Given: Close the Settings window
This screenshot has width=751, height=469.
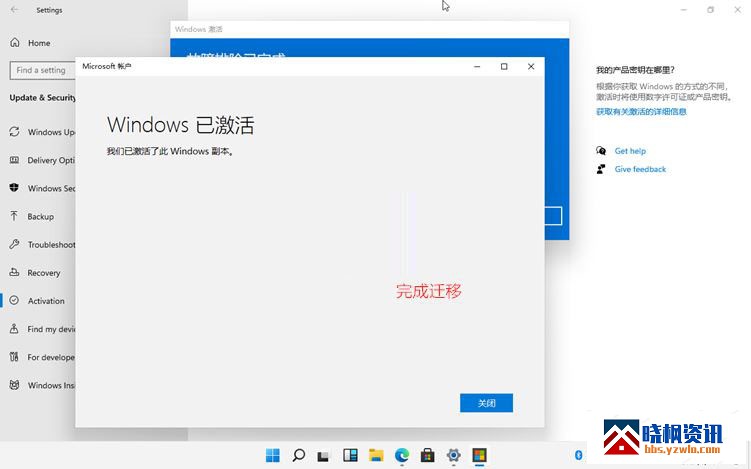Looking at the screenshot, I should (738, 10).
